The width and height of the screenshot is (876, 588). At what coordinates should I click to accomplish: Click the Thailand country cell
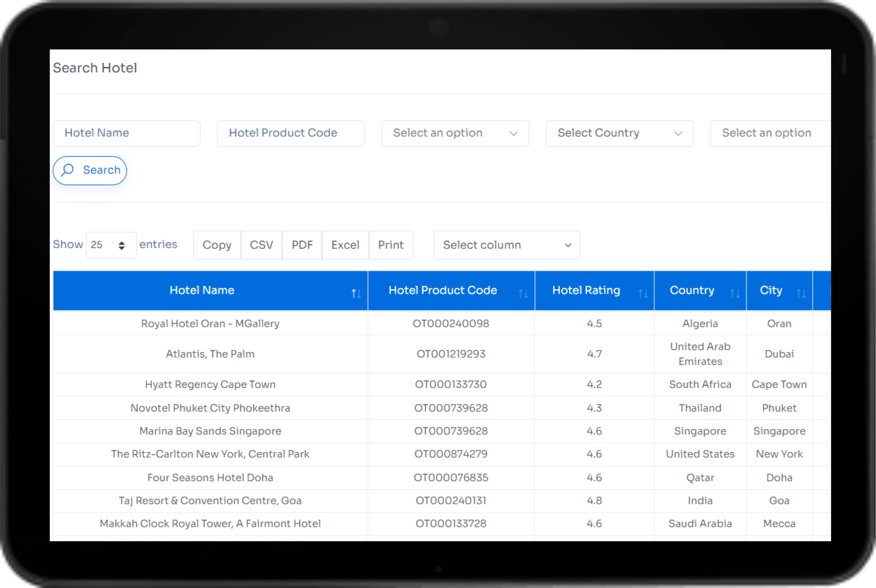pos(700,408)
